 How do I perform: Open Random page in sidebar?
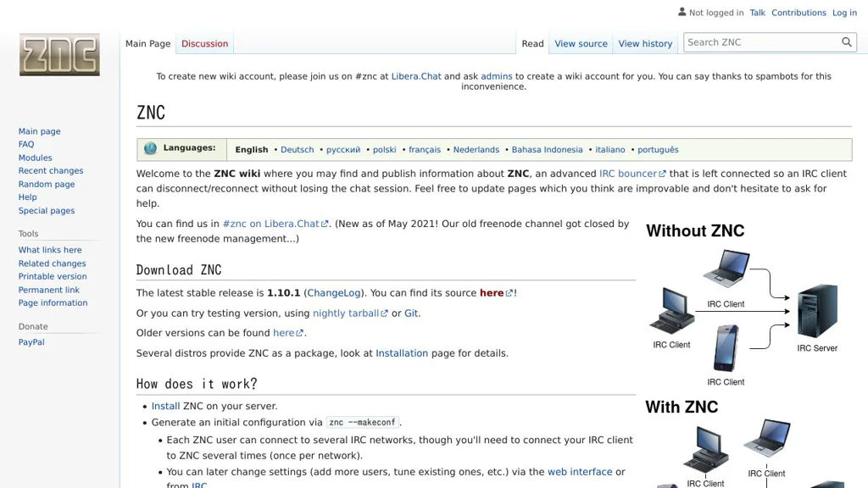click(x=47, y=184)
